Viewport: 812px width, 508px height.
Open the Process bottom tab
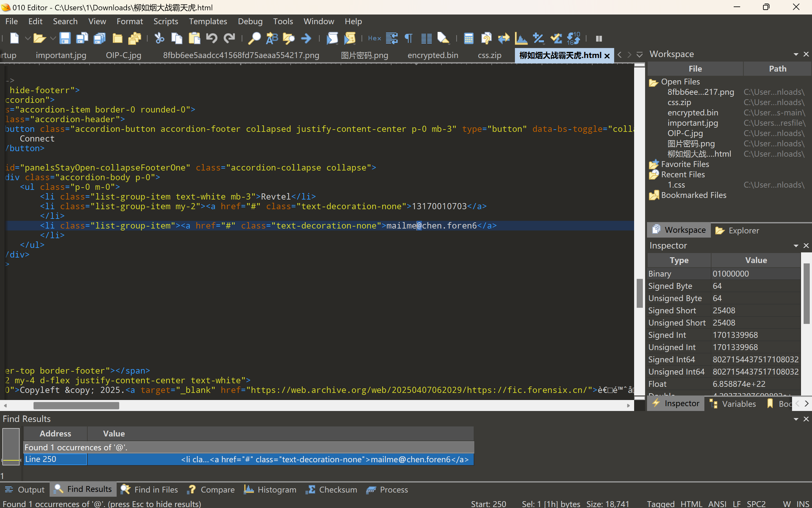pyautogui.click(x=387, y=490)
